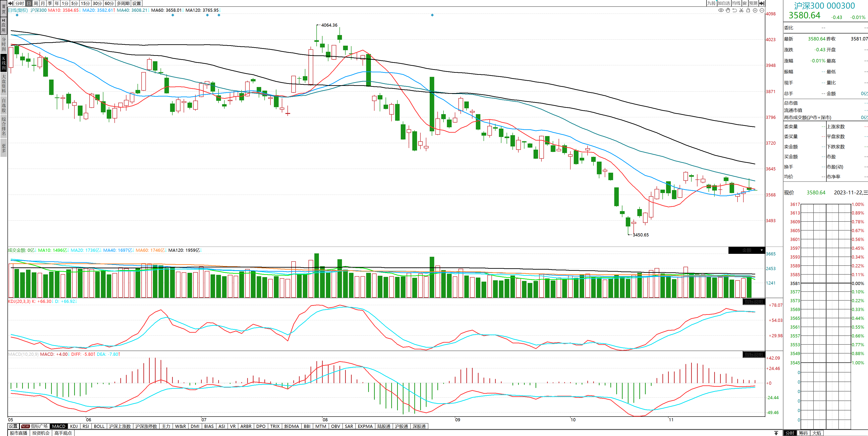Toggle the eye visibility icon above chart

click(x=721, y=10)
